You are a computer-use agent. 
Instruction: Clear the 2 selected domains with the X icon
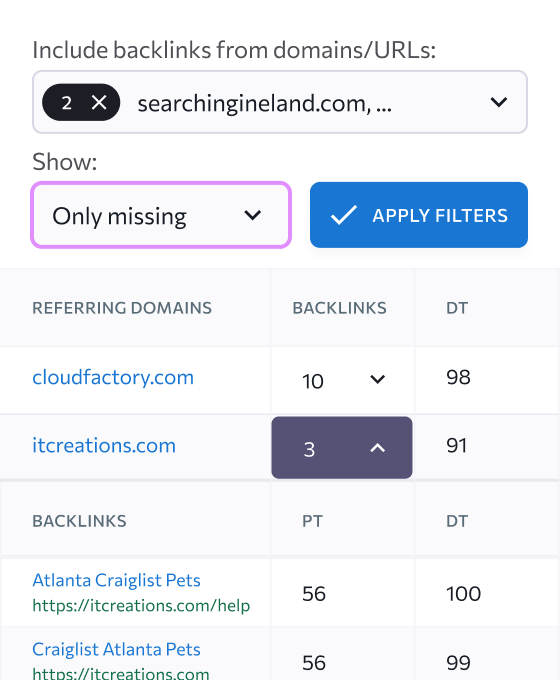coord(99,103)
